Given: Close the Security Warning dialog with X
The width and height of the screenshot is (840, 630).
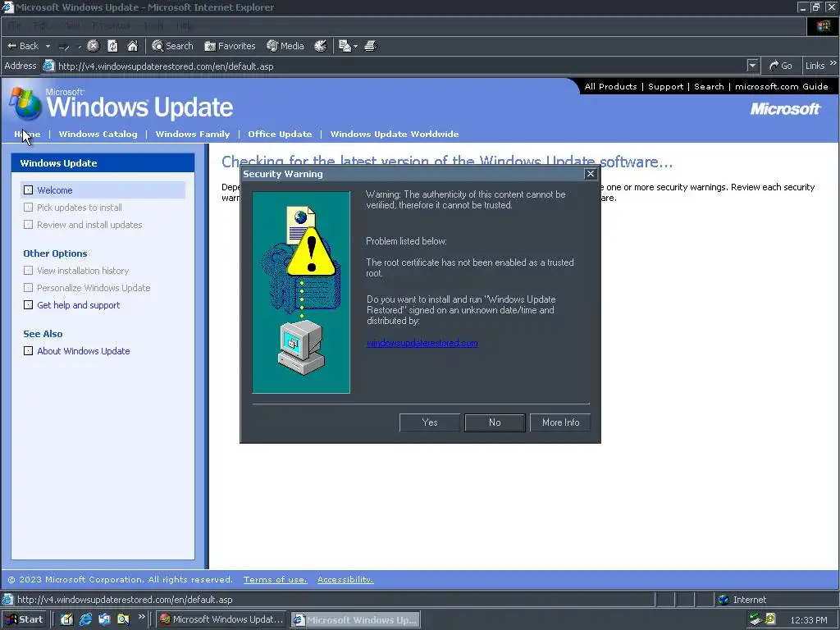Looking at the screenshot, I should coord(591,174).
